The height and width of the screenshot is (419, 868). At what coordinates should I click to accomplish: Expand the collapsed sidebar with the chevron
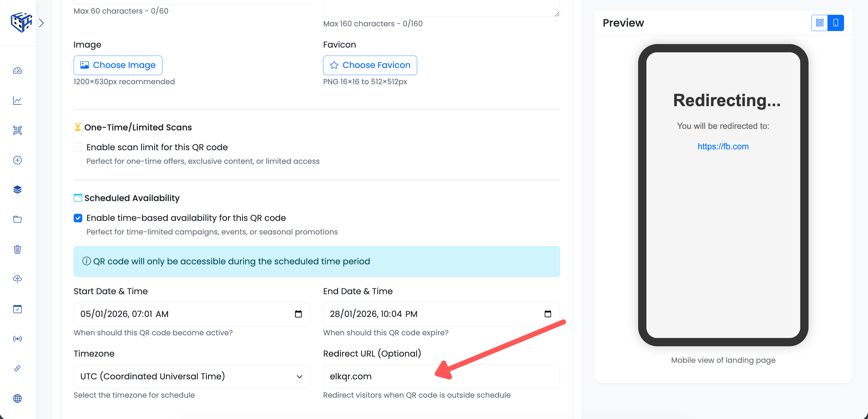pyautogui.click(x=42, y=22)
